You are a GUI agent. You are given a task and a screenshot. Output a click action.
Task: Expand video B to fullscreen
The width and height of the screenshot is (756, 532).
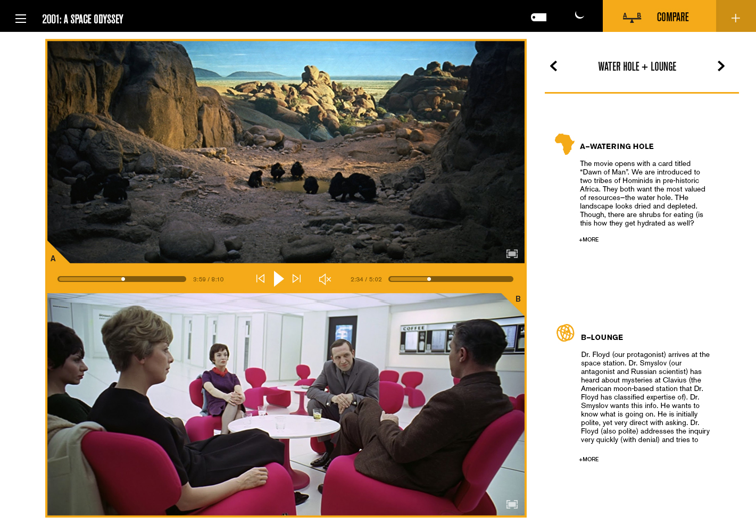[512, 504]
